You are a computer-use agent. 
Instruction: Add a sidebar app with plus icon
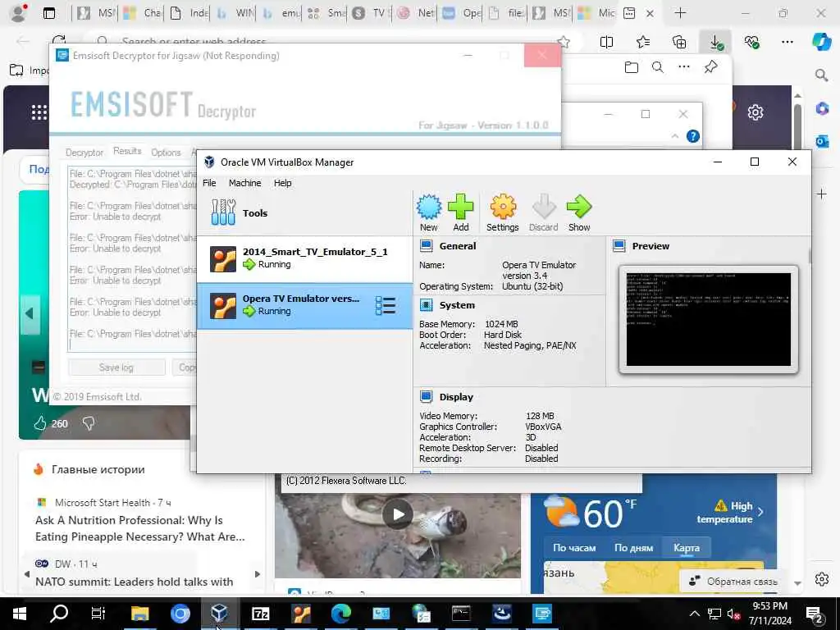click(x=822, y=194)
